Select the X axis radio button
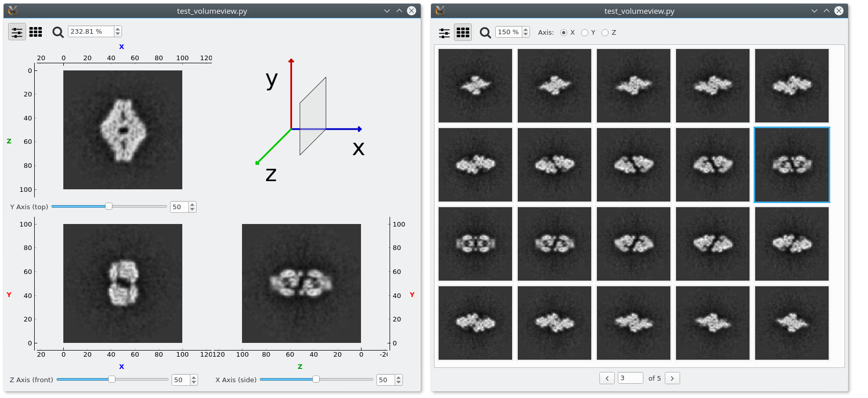 point(564,33)
